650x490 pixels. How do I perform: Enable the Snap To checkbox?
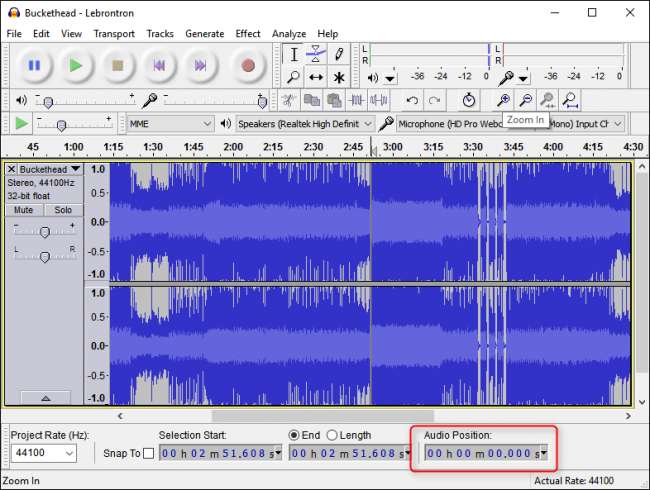point(148,454)
